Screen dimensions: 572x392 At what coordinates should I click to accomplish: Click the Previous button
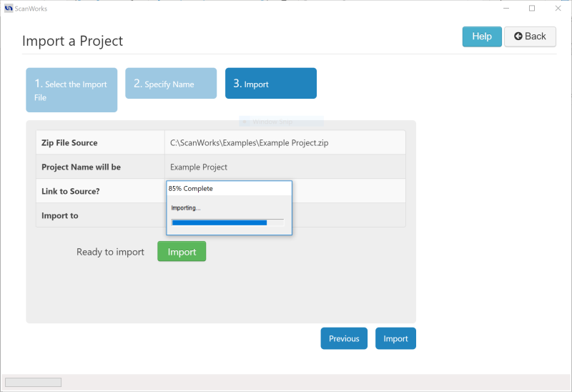[x=344, y=338]
